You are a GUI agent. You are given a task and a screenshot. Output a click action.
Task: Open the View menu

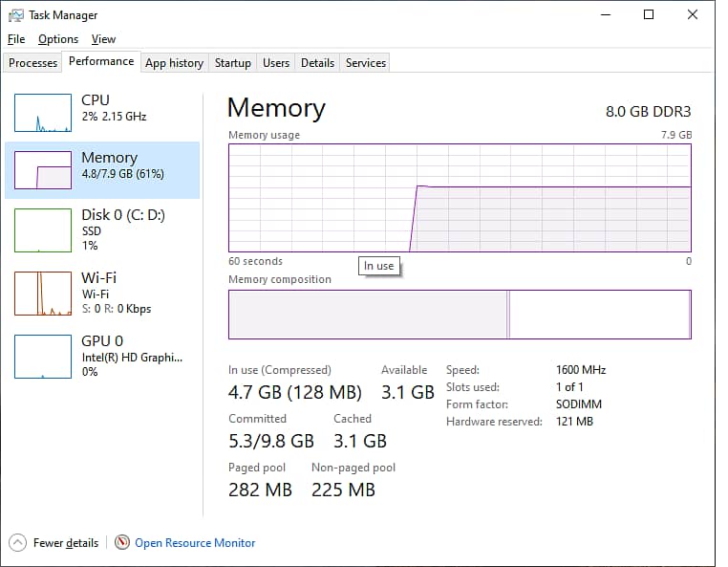(x=103, y=39)
